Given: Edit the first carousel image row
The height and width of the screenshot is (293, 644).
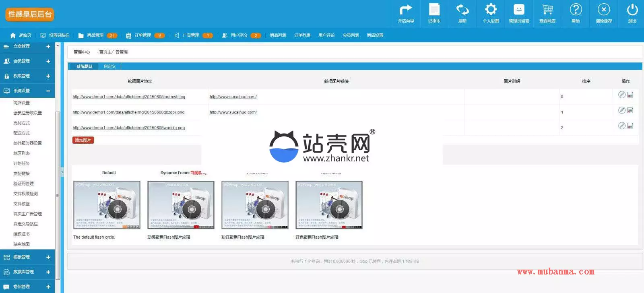Looking at the screenshot, I should (x=622, y=95).
